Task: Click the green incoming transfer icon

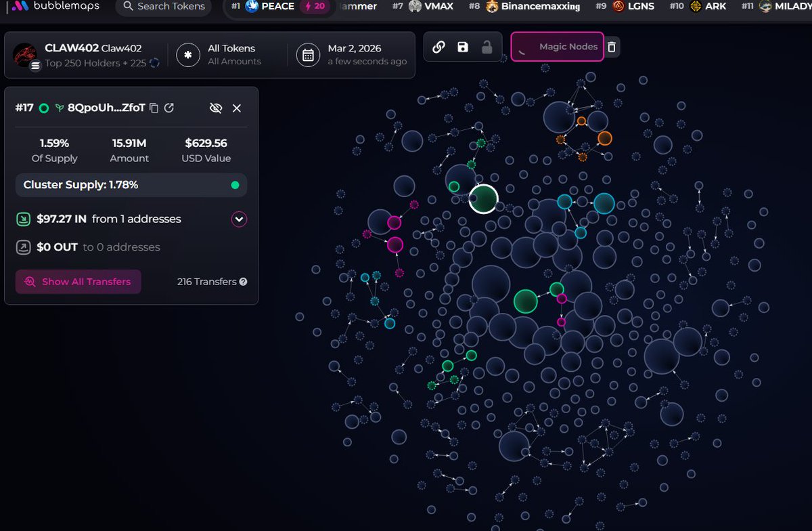Action: (x=23, y=219)
